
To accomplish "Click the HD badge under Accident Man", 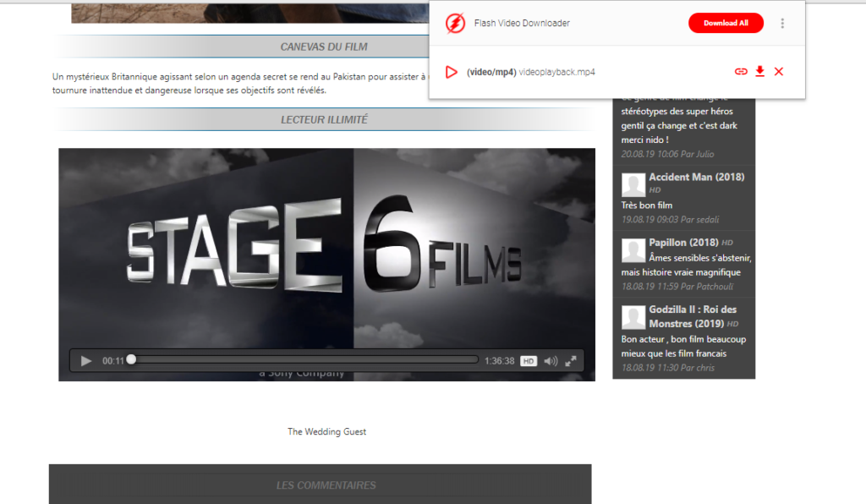I will click(655, 190).
